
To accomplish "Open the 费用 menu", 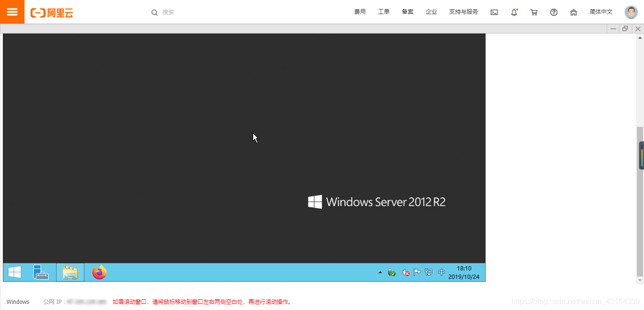I will click(x=360, y=12).
